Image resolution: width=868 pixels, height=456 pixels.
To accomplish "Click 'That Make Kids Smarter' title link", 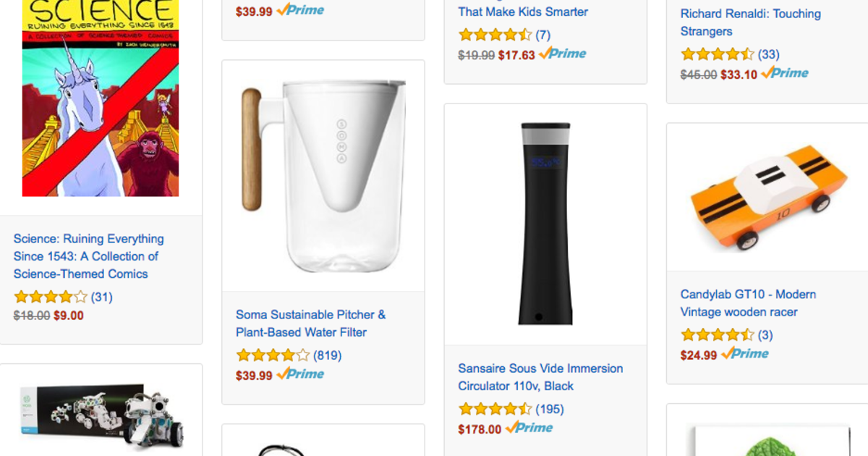I will [523, 12].
